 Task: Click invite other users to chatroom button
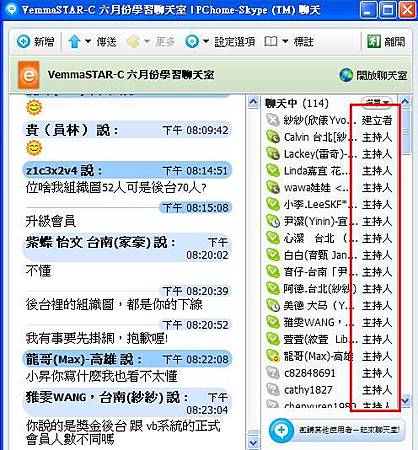click(x=337, y=430)
